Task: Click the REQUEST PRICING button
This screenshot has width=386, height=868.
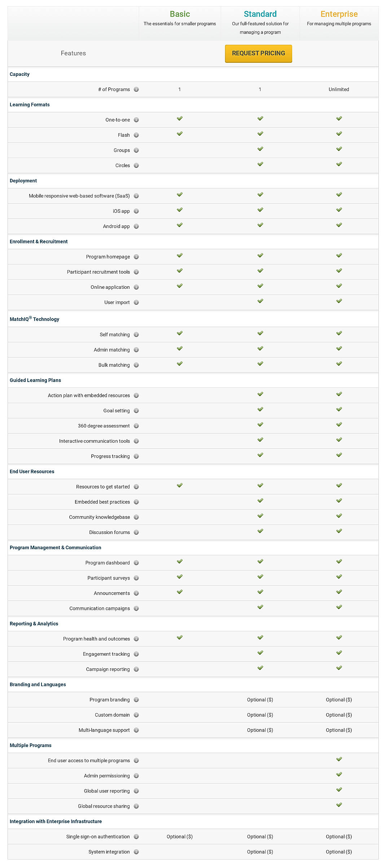Action: click(x=258, y=53)
